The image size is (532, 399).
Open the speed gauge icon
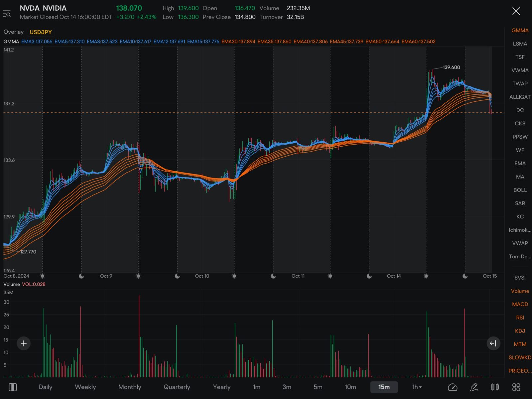click(x=453, y=387)
